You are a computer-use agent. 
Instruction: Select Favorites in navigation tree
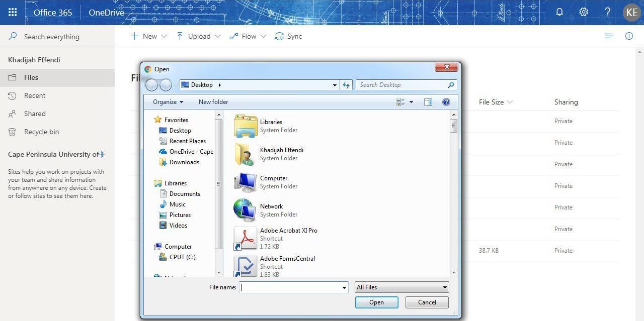click(171, 120)
